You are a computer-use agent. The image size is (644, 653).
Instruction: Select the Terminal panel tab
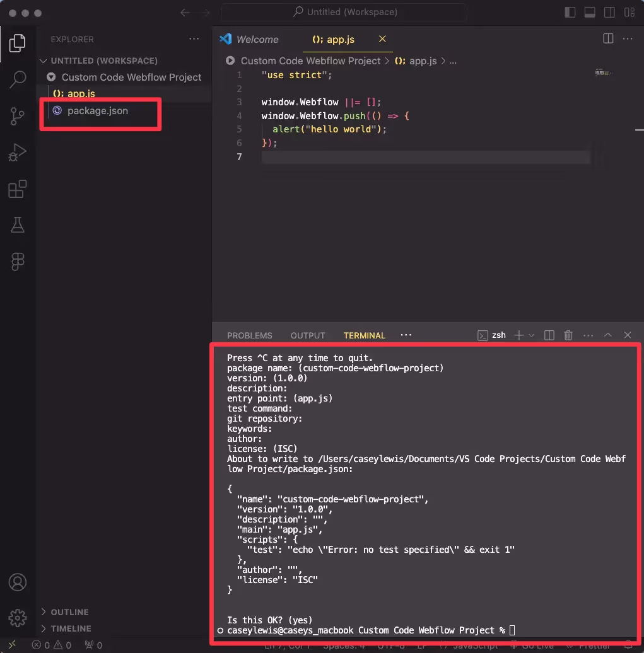click(365, 336)
